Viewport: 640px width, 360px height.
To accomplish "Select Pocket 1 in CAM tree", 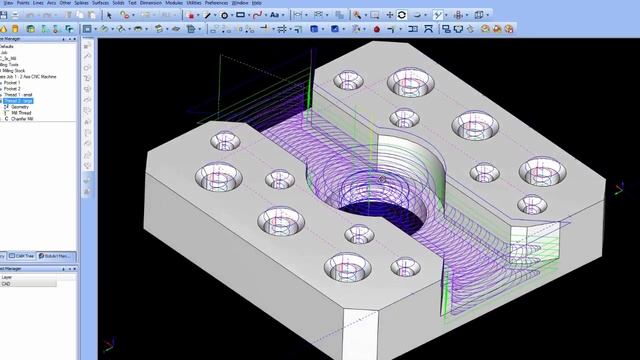I will pyautogui.click(x=12, y=82).
